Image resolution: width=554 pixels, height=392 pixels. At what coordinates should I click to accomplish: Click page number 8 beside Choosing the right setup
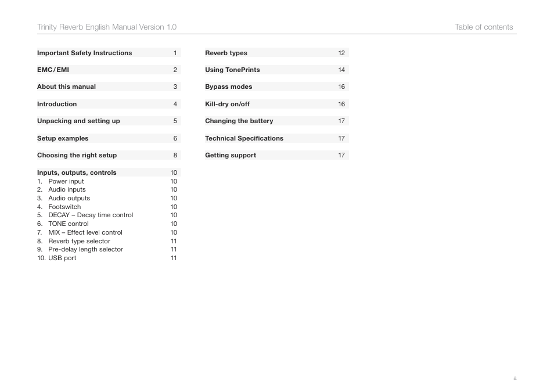coord(175,155)
